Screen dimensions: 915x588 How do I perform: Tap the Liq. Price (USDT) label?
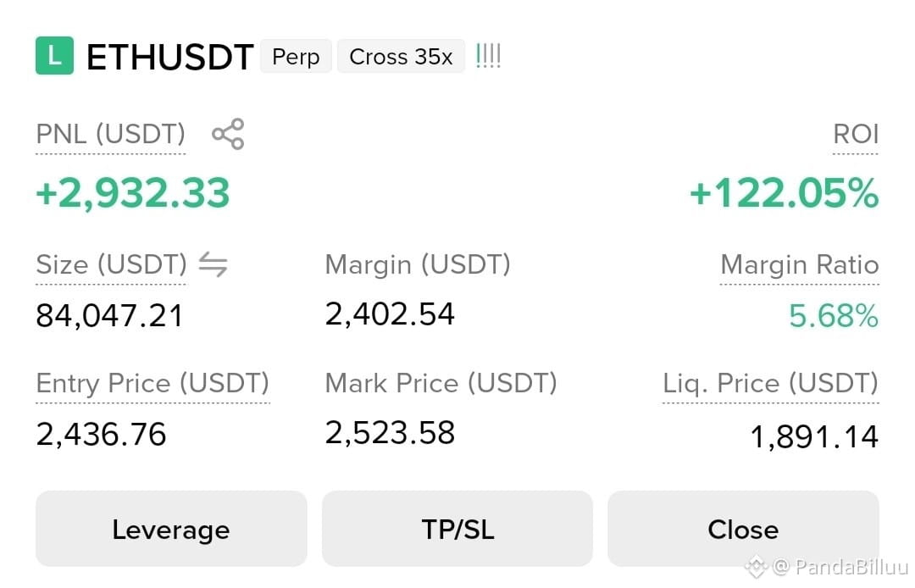click(x=771, y=383)
